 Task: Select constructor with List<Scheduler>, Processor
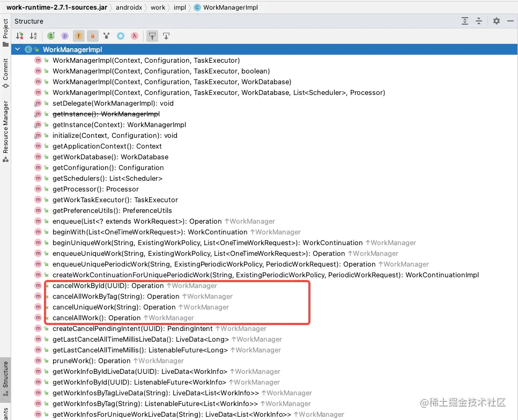tap(219, 92)
